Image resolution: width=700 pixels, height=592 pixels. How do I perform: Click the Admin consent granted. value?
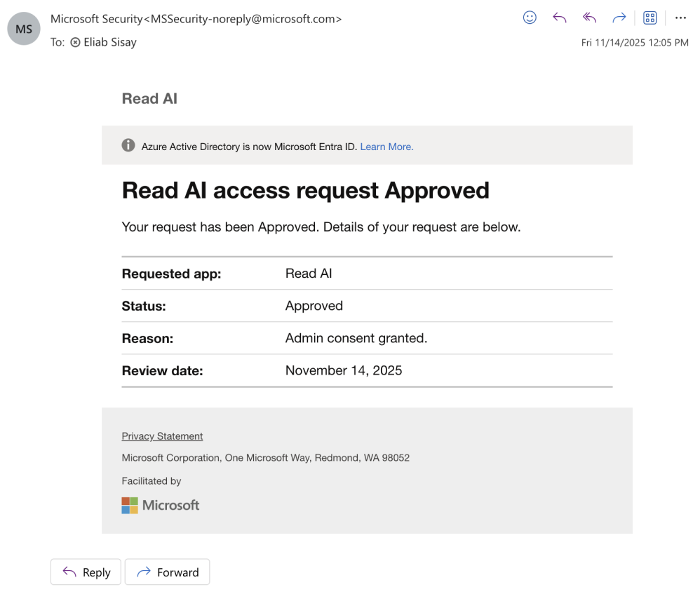(356, 338)
